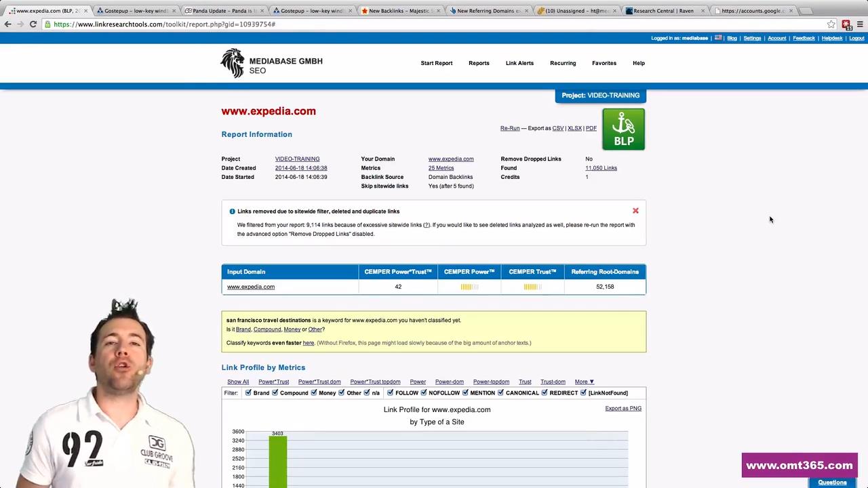Close the links removed notice
The image size is (868, 488).
point(635,211)
